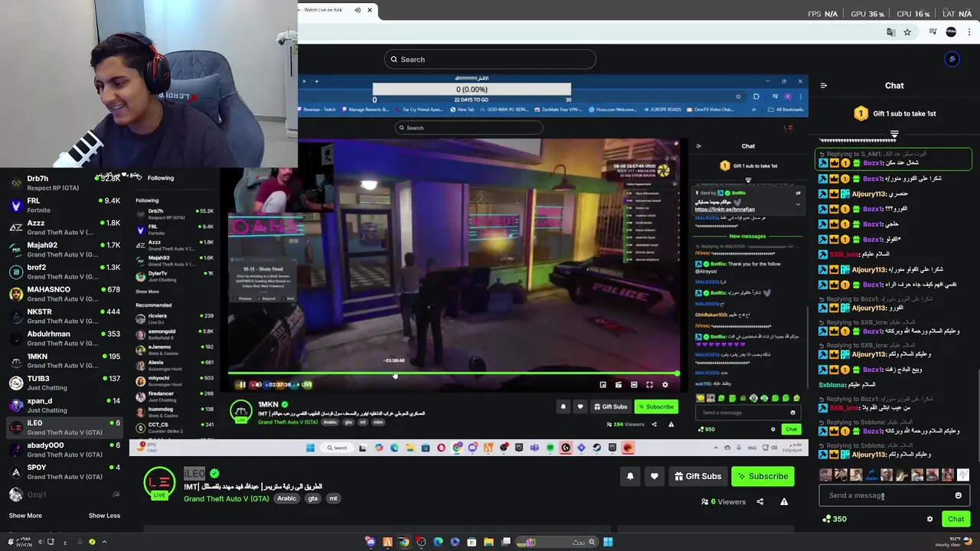The width and height of the screenshot is (980, 551).
Task: Click the '6 Viewers' count text
Action: click(x=727, y=502)
